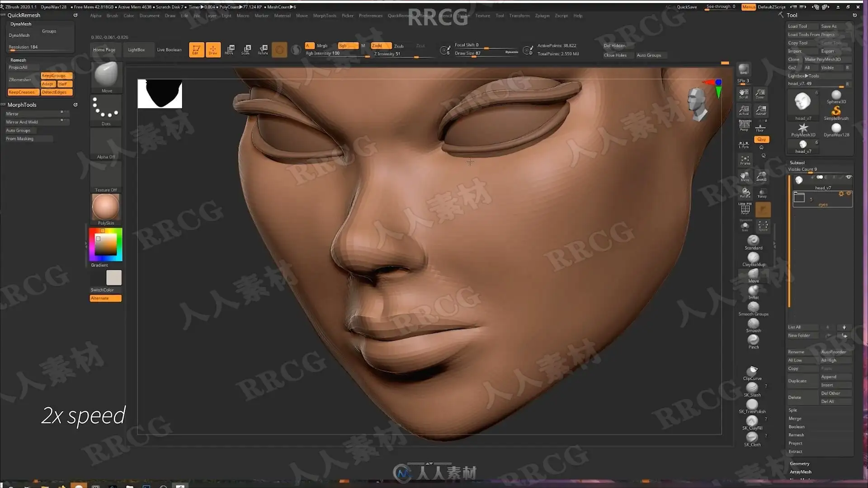Screen dimensions: 868x488
Task: Expand the Merge subtool section
Action: 795,418
